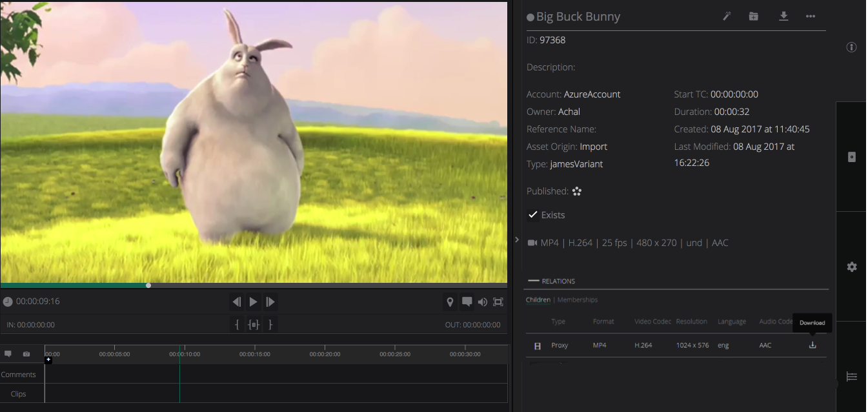Set the mark-out point bracket
This screenshot has width=868, height=412.
[x=270, y=325]
